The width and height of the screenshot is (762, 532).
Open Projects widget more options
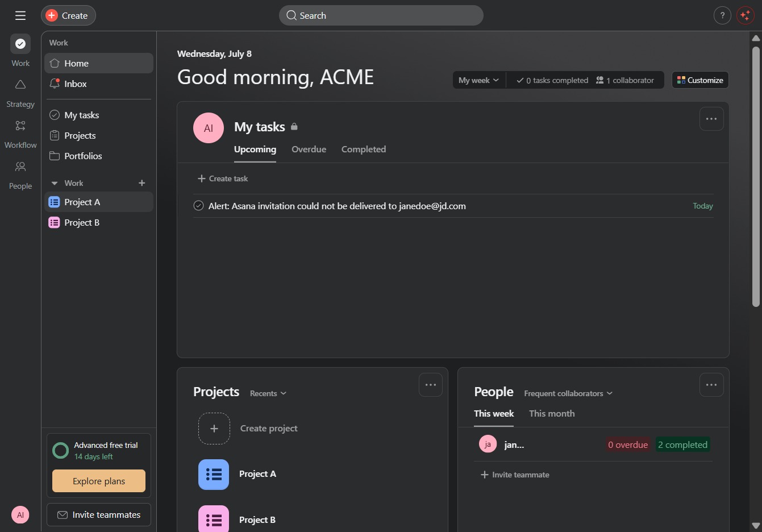point(431,385)
